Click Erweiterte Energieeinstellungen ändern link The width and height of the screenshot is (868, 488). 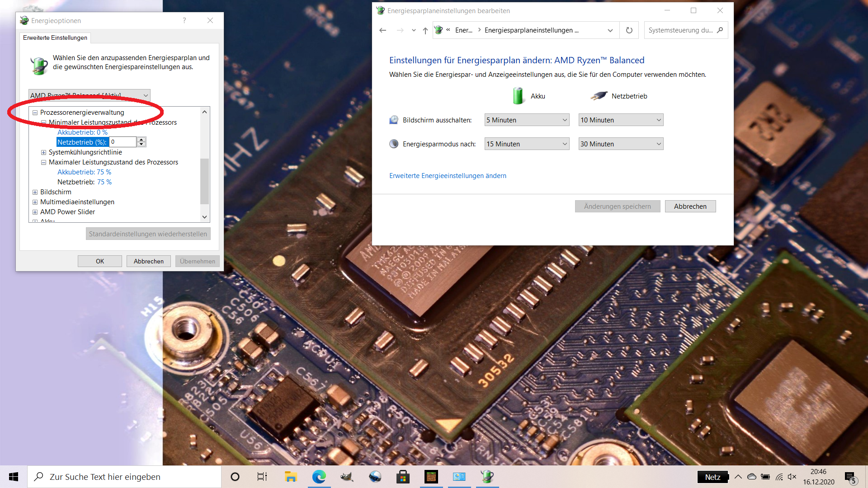pos(448,176)
